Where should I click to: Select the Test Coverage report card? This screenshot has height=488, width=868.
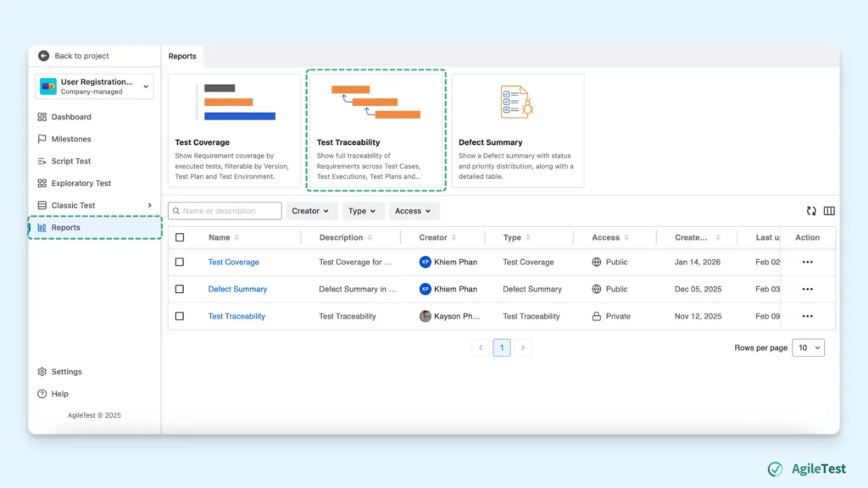coord(234,130)
